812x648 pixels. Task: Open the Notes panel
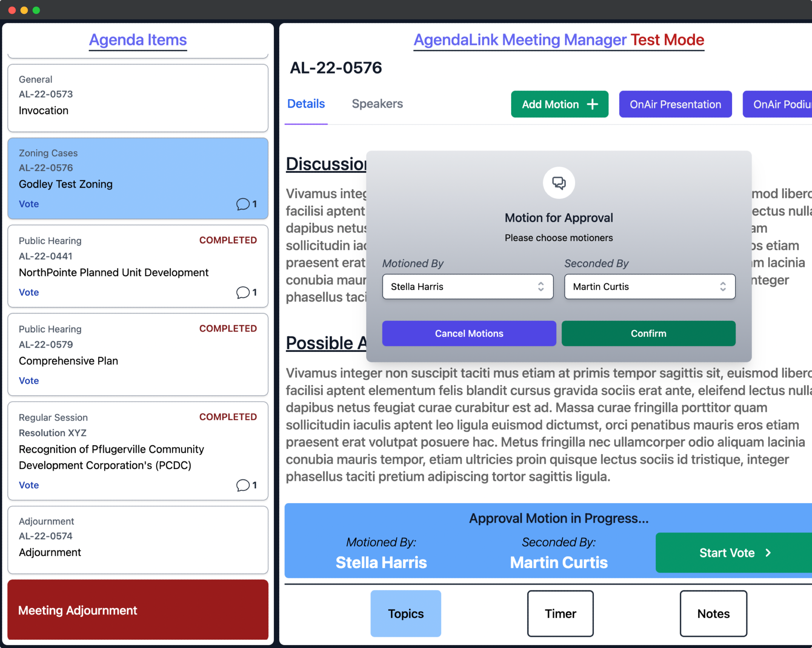(713, 613)
